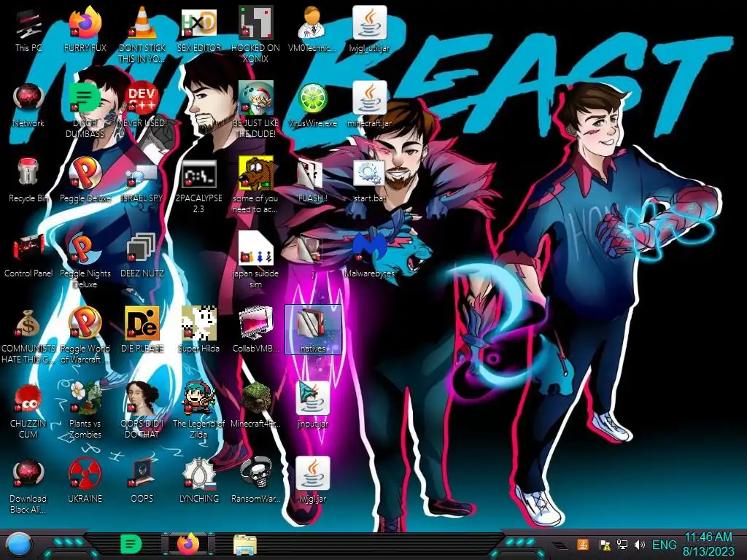Click the Java tray icon
The width and height of the screenshot is (747, 560).
583,544
